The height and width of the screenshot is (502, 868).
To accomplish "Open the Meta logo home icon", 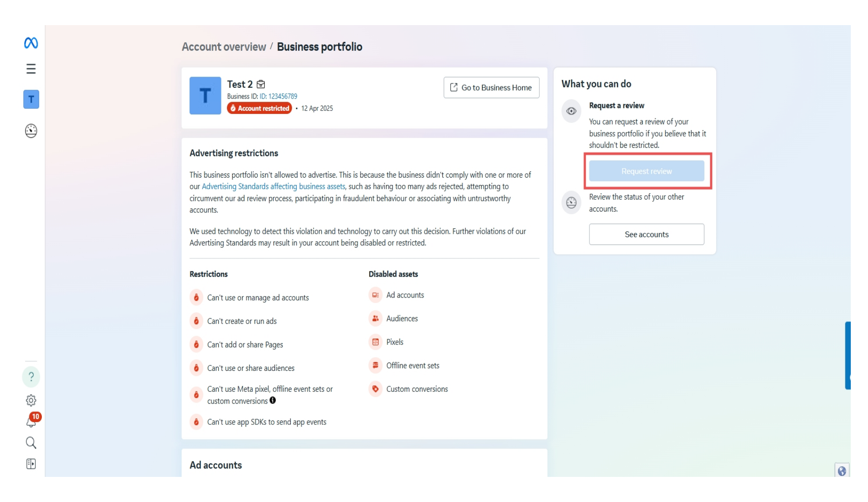I will pos(31,43).
